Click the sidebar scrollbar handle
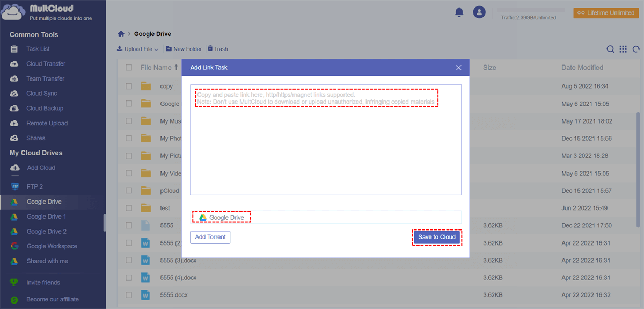The image size is (644, 309). pyautogui.click(x=105, y=223)
